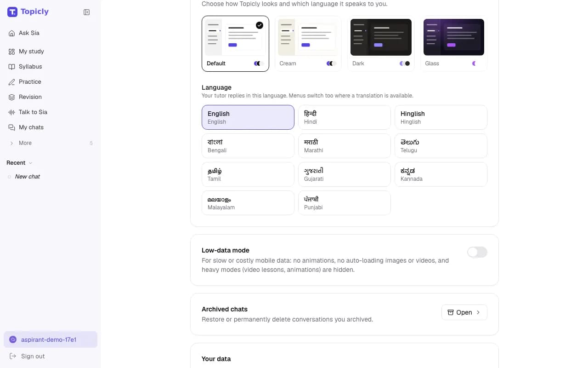Choose Bengali language option
Screen dimensions: 588x368
(248, 146)
